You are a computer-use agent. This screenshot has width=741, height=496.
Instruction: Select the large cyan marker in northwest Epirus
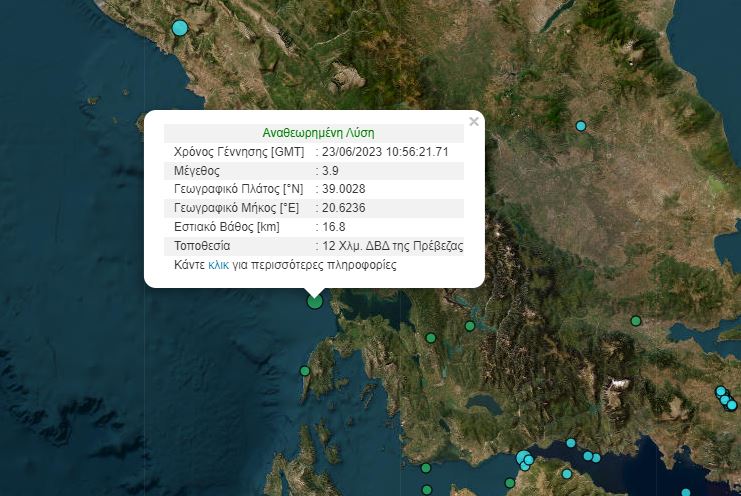(180, 28)
